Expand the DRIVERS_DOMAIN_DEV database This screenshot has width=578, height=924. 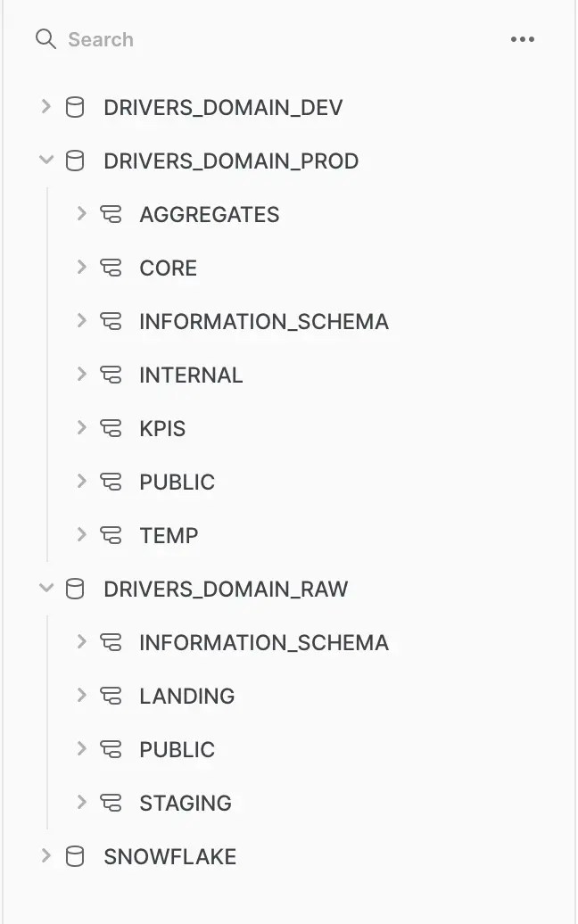pyautogui.click(x=45, y=107)
